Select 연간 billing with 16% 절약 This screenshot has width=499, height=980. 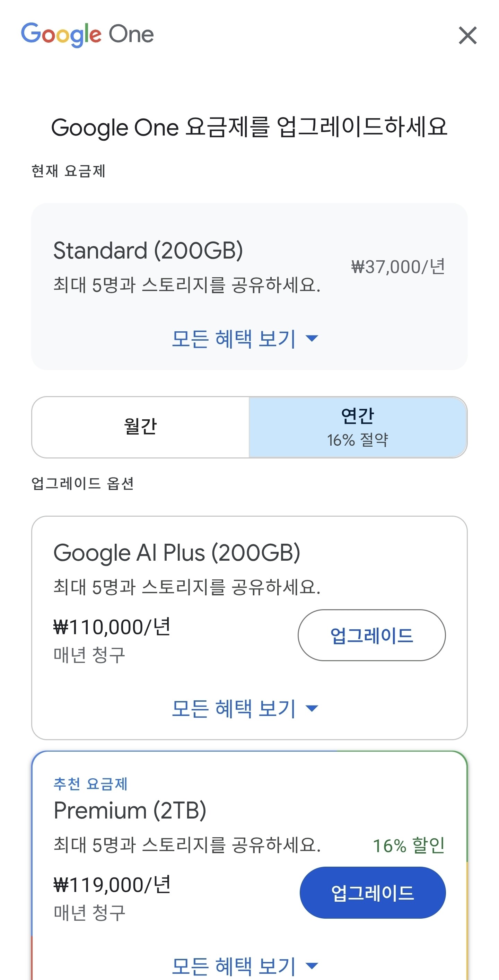pyautogui.click(x=358, y=427)
